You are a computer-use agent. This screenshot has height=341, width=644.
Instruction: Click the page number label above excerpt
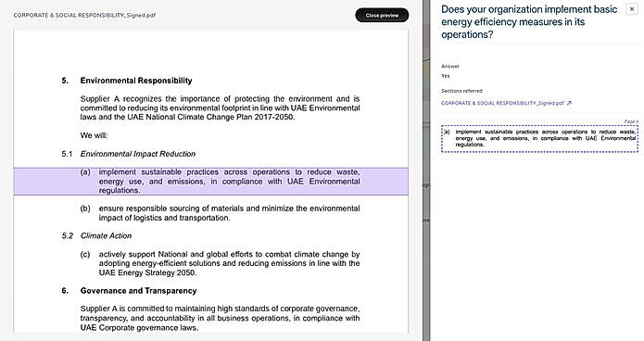(x=631, y=121)
